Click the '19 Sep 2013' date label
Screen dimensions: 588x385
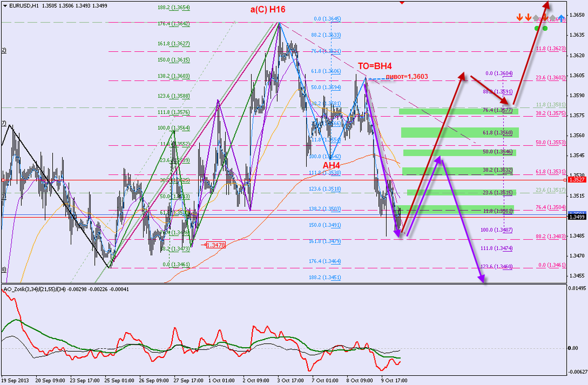pos(16,380)
